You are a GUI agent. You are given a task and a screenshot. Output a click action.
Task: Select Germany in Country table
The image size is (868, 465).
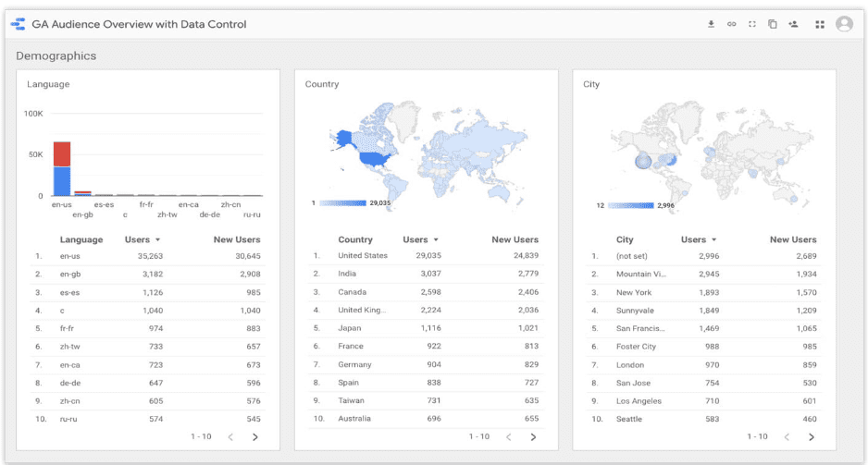(427, 364)
